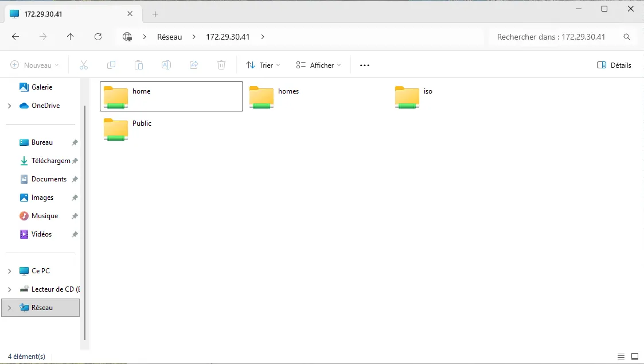Refresh the current folder view
Viewport: 644px width, 364px height.
pyautogui.click(x=98, y=37)
